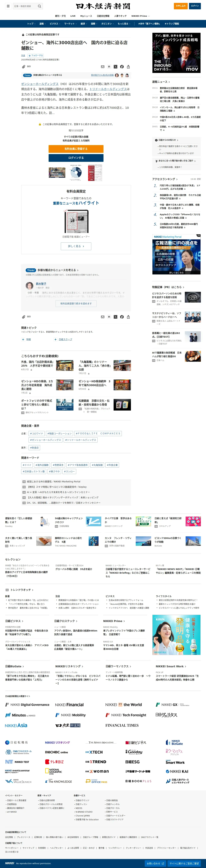Image resolution: width=206 pixels, height=868 pixels.
Task: Open LIVE in the top menu
Action: (x=73, y=16)
